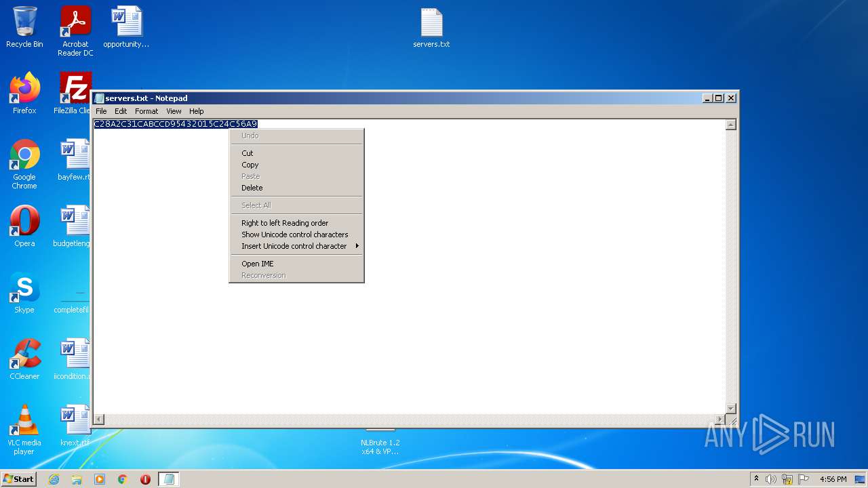Show hidden tray icons arrow

(756, 479)
